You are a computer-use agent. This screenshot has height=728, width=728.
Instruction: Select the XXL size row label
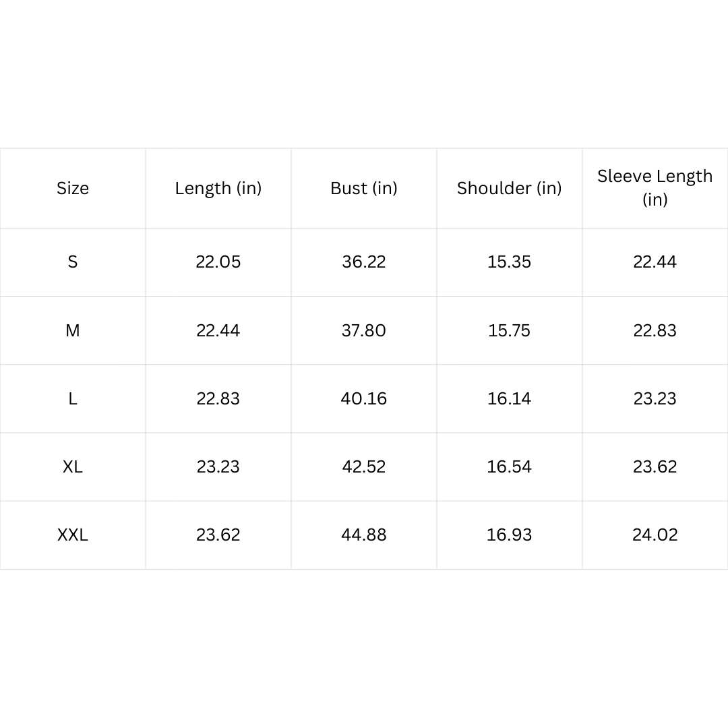click(x=73, y=535)
